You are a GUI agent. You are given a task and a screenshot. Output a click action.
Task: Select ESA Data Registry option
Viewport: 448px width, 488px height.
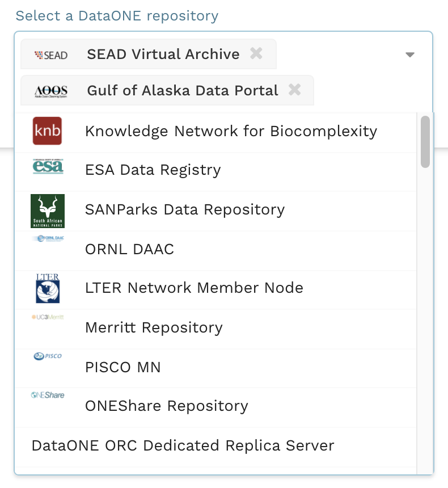click(x=153, y=170)
